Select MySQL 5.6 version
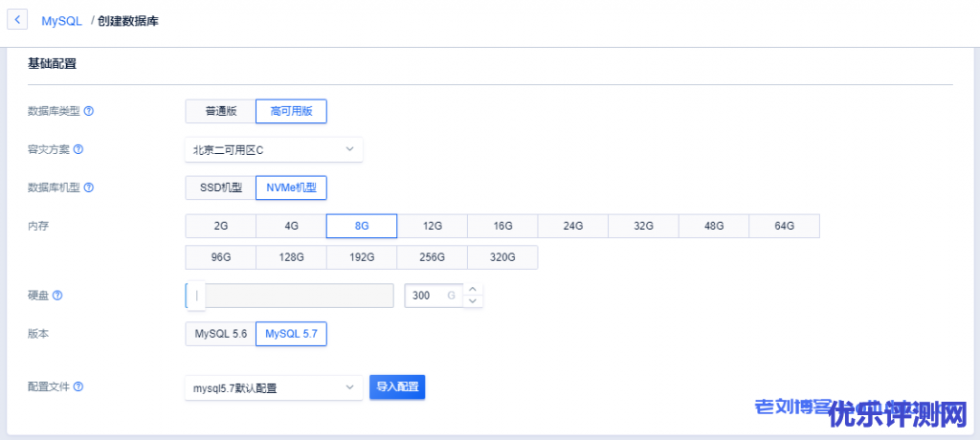The image size is (980, 440). click(220, 334)
